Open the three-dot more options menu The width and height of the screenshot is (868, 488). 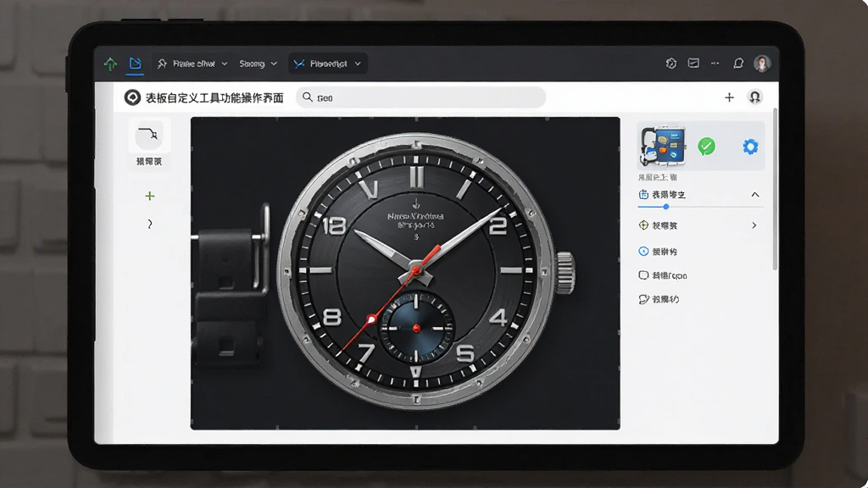715,64
